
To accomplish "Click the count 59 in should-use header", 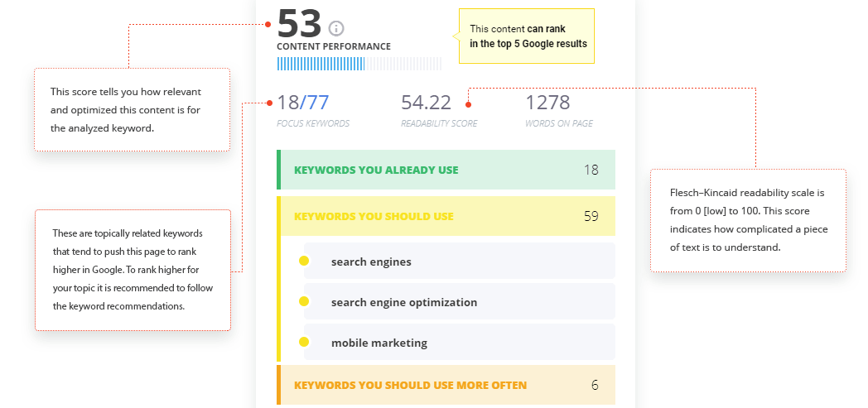I will click(x=591, y=216).
